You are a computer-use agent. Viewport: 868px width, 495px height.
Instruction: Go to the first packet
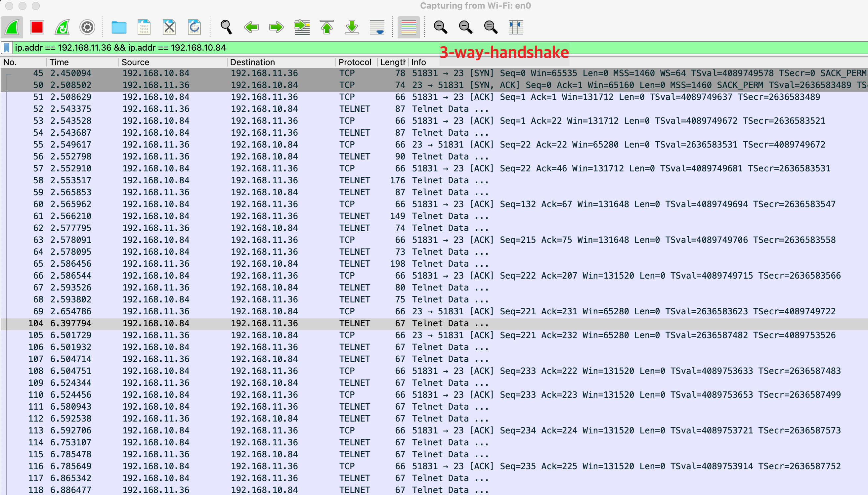(326, 27)
